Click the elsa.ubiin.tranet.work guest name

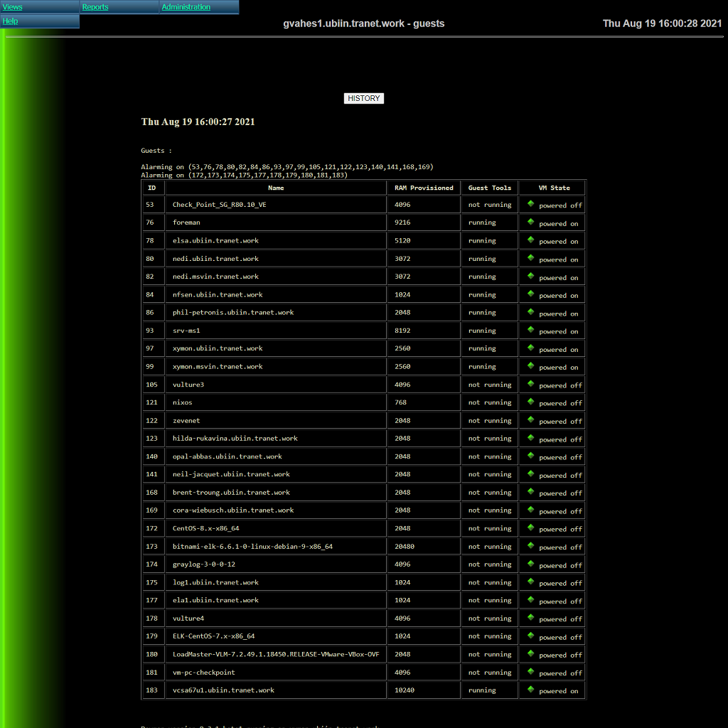[x=215, y=240]
